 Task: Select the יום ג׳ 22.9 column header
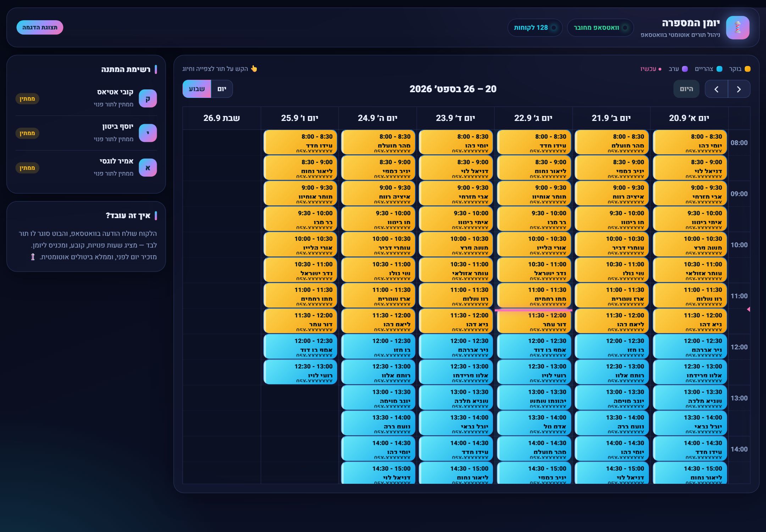(x=533, y=118)
